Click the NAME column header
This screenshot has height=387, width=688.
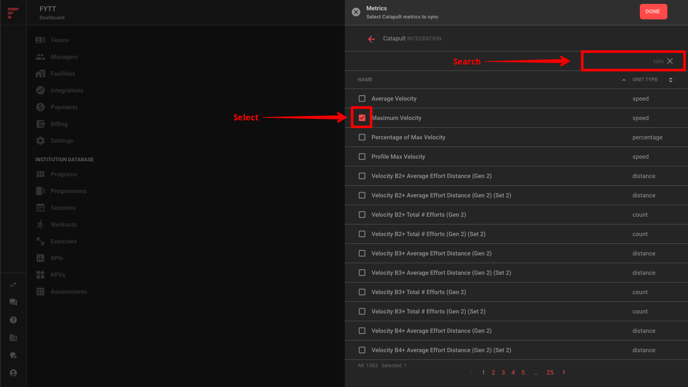(365, 80)
